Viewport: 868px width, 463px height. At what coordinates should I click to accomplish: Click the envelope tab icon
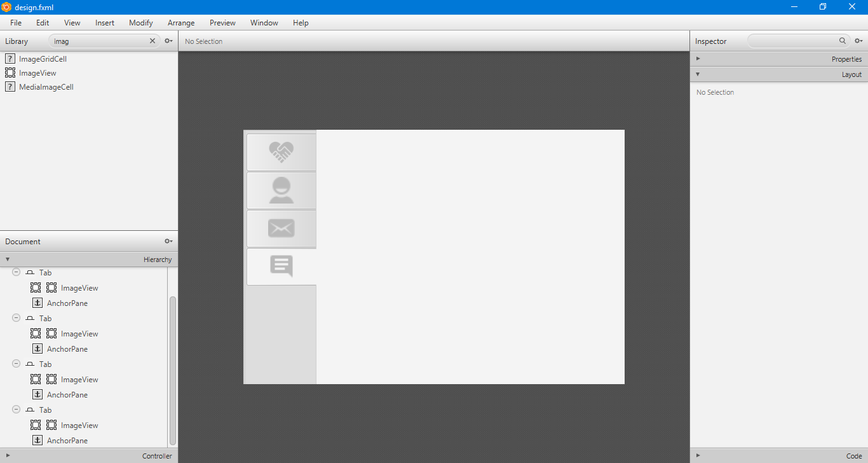point(281,228)
